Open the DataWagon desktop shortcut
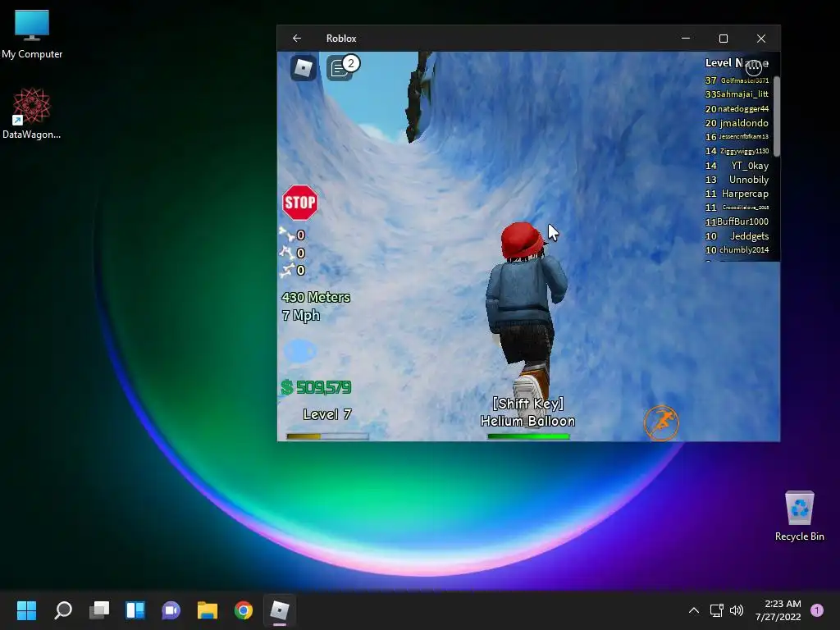The height and width of the screenshot is (630, 840). [32, 113]
